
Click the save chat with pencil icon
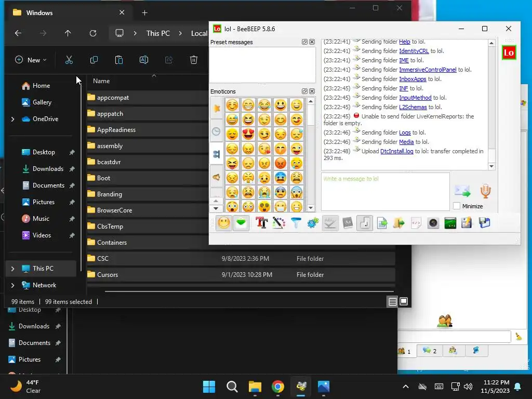click(x=467, y=223)
